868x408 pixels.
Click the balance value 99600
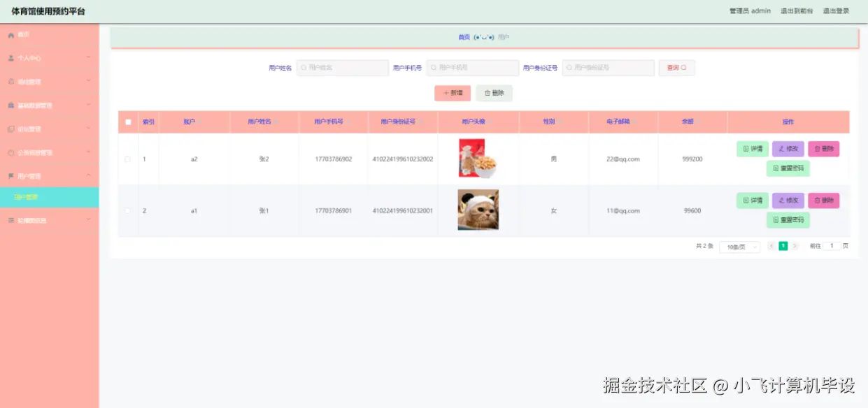[692, 210]
